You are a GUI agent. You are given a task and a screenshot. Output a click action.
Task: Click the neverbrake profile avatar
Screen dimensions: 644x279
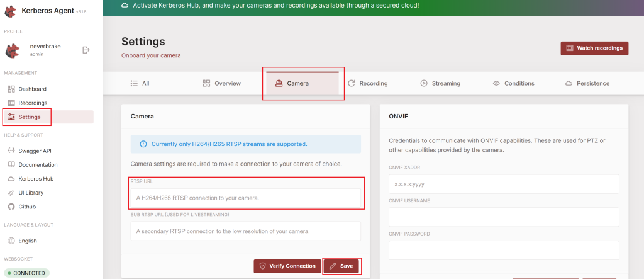pyautogui.click(x=13, y=50)
